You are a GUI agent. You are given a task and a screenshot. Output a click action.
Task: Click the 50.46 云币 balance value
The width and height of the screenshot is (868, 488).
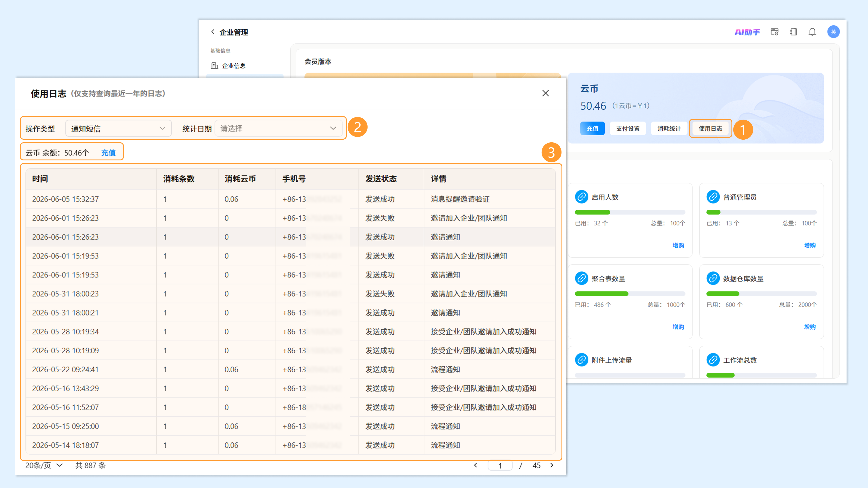click(x=593, y=106)
